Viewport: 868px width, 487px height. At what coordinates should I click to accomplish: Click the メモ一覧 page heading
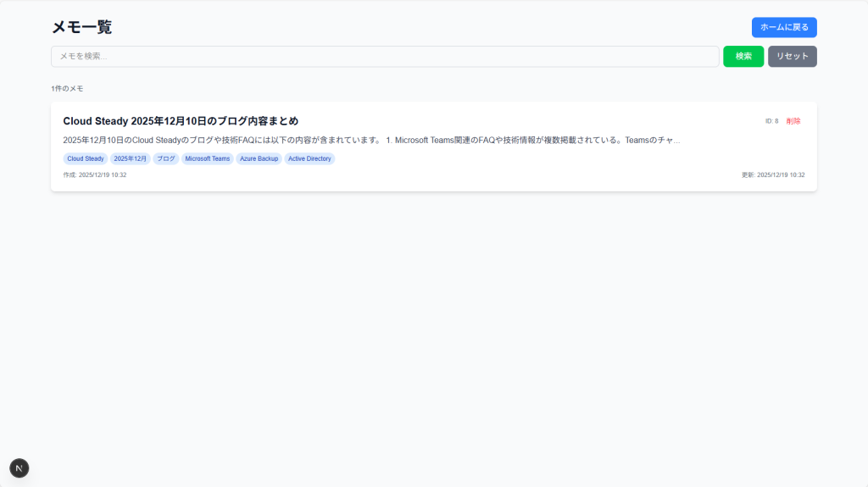(81, 27)
